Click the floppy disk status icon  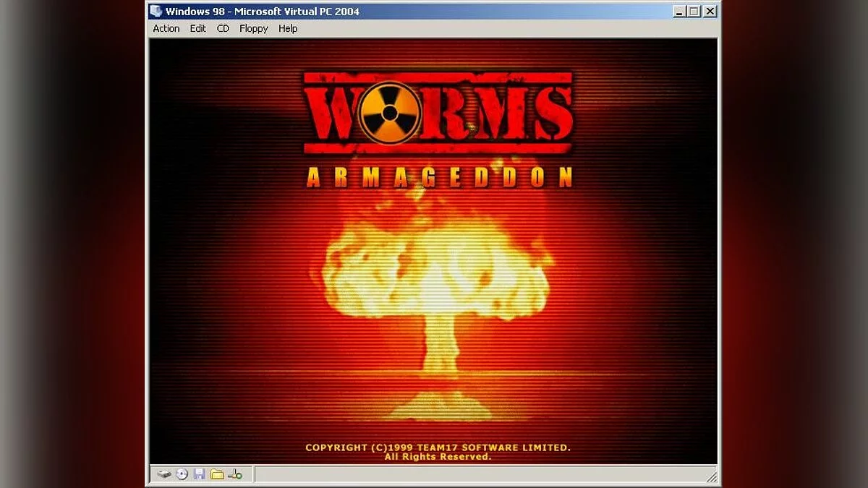[199, 474]
